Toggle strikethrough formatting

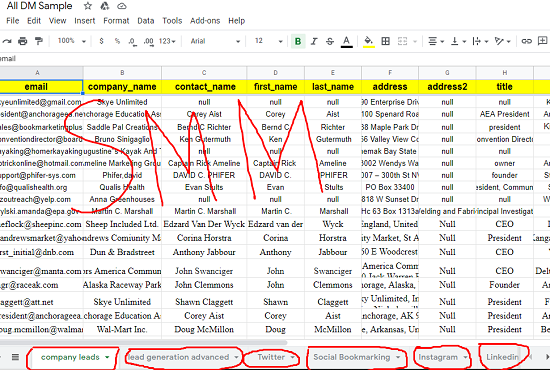tap(330, 41)
